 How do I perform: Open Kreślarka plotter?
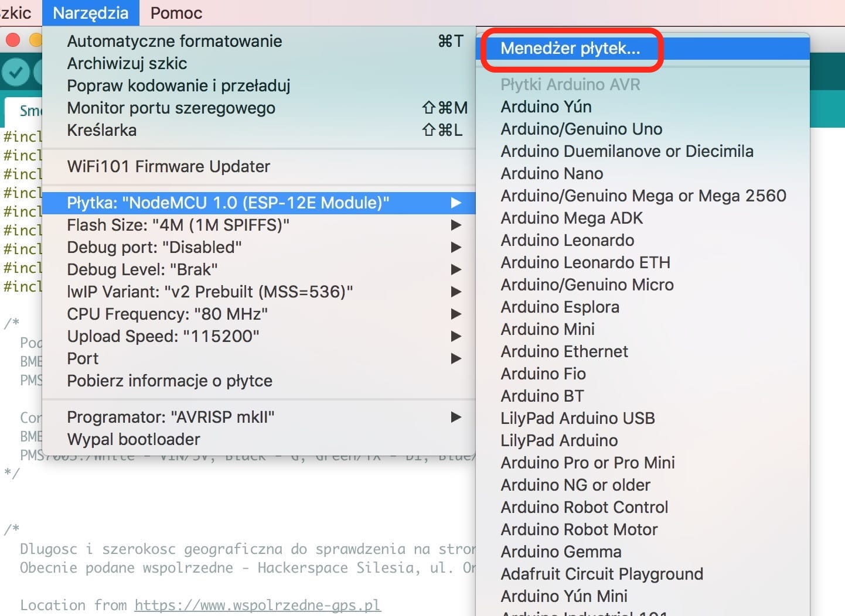[258, 130]
